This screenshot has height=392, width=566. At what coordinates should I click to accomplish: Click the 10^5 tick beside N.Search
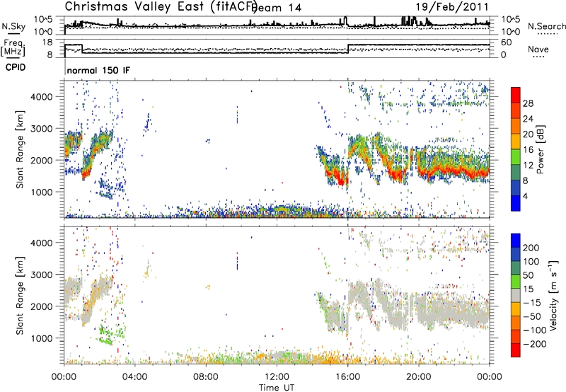(x=511, y=19)
